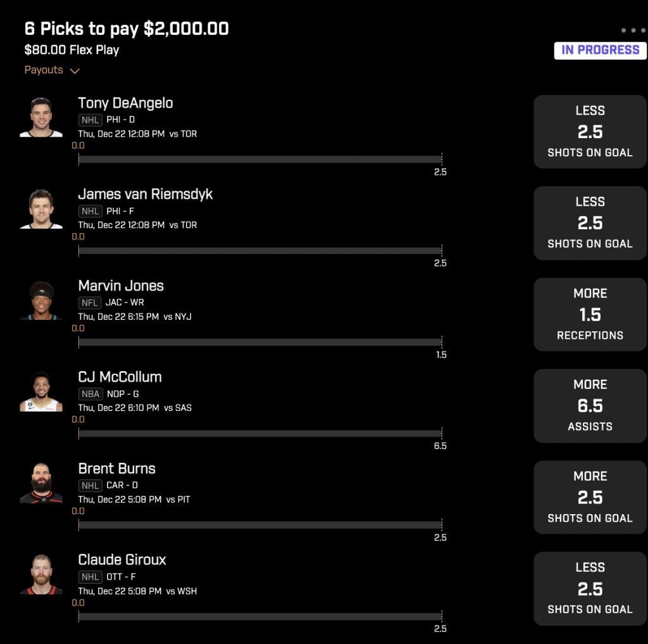The height and width of the screenshot is (644, 648).
Task: Click the IN PROGRESS status badge
Action: click(x=600, y=51)
